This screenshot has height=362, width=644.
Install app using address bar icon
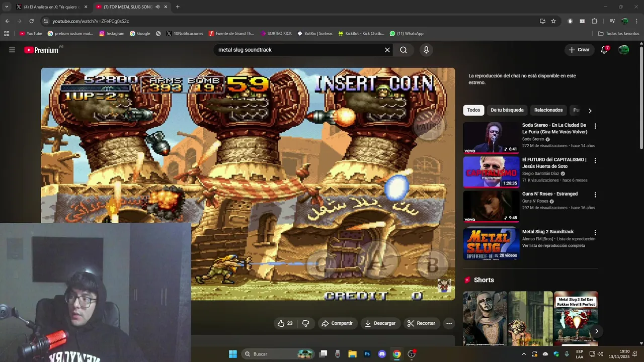tap(542, 21)
